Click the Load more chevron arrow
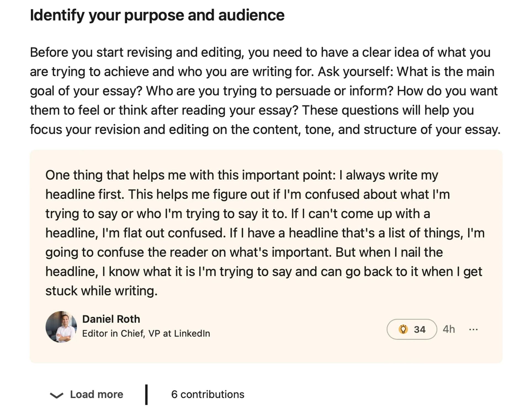The height and width of the screenshot is (420, 530). [x=57, y=395]
